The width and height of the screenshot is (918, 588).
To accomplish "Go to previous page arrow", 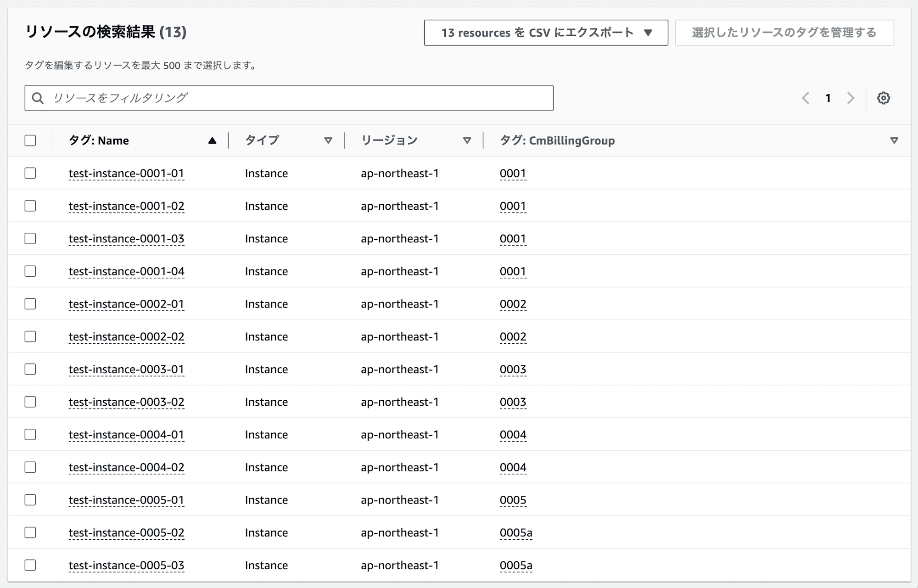I will [806, 98].
